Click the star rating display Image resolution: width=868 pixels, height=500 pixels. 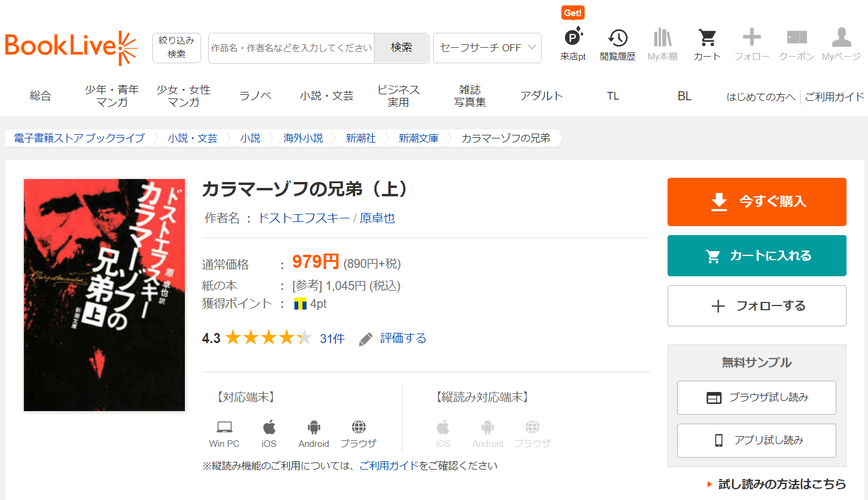268,338
